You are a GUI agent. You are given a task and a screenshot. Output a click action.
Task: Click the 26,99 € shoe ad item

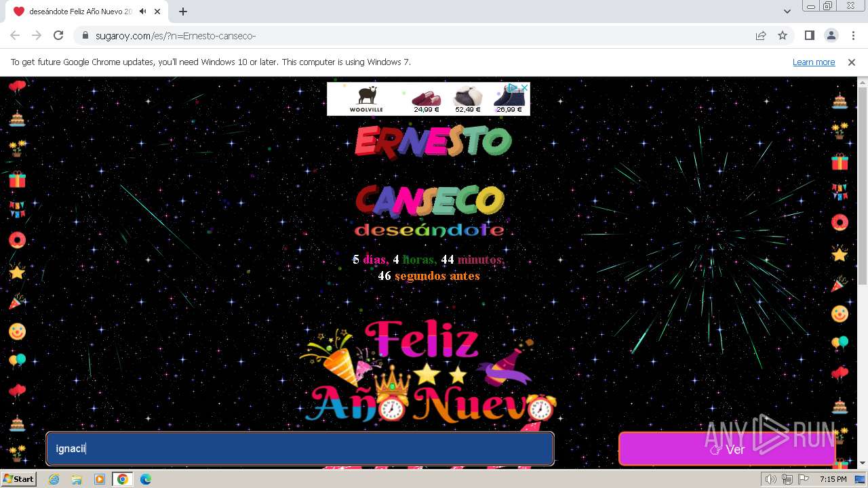[509, 100]
